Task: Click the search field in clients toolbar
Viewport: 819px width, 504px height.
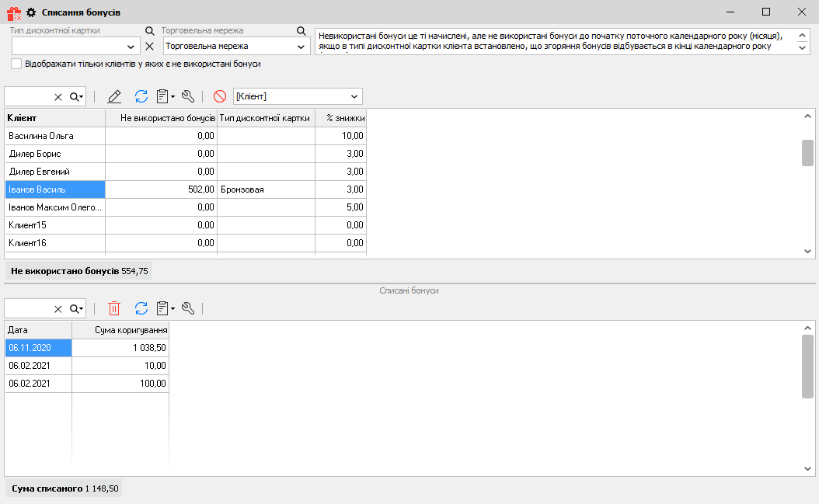Action: (28, 96)
